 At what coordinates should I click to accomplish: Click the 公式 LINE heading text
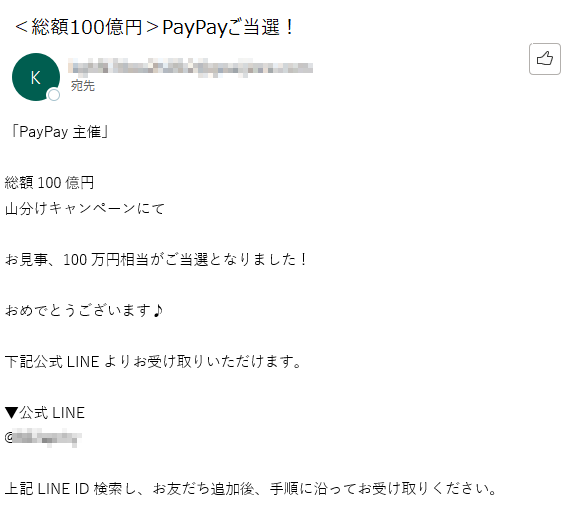pos(52,412)
